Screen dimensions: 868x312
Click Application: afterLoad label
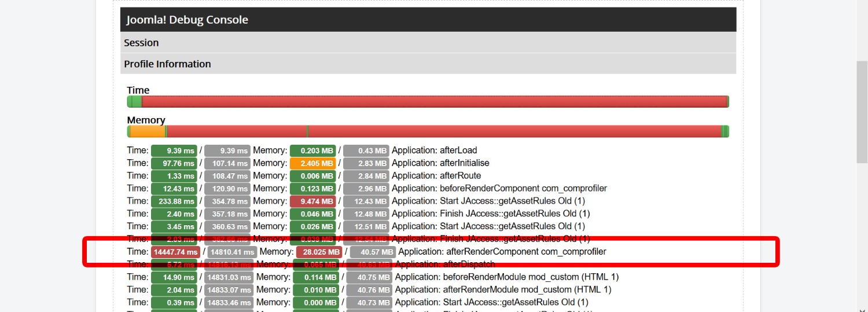[435, 151]
